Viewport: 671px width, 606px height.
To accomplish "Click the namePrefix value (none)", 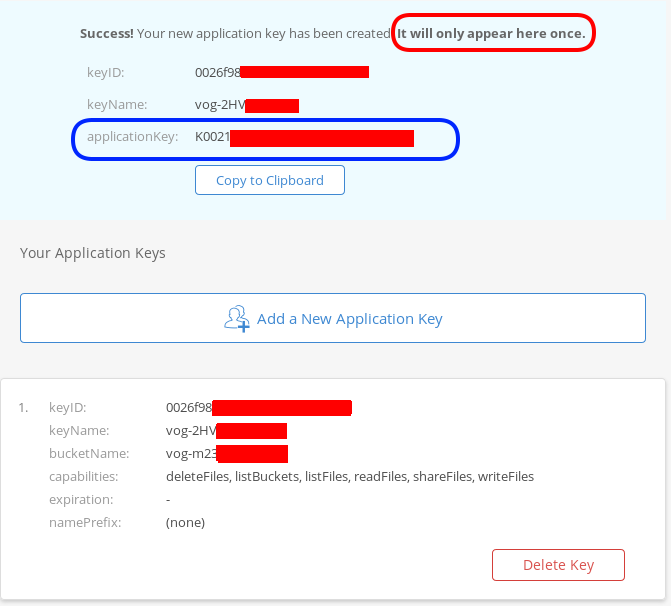I will 185,523.
